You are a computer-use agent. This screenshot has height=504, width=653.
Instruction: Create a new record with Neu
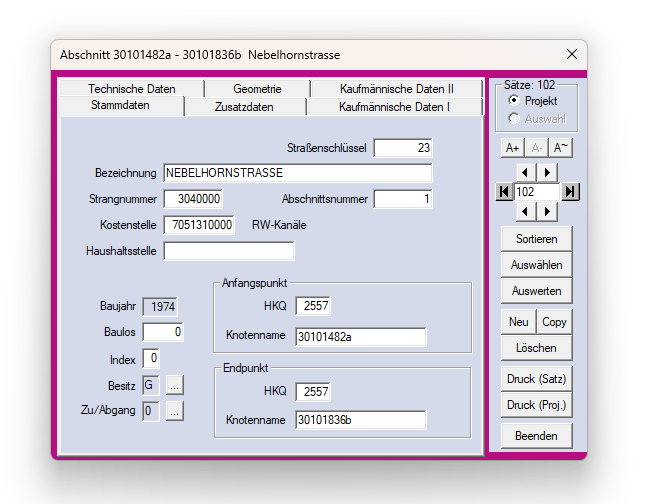(518, 323)
